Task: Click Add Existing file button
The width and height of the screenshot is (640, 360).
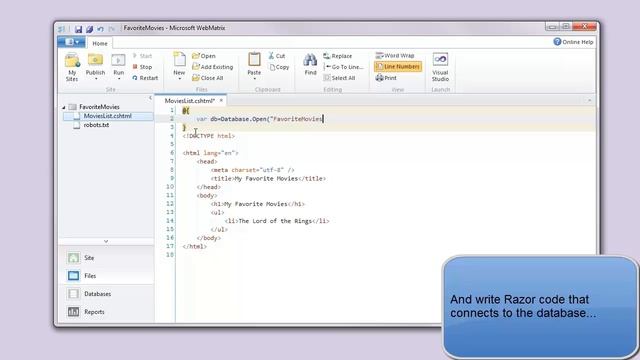Action: click(x=212, y=67)
